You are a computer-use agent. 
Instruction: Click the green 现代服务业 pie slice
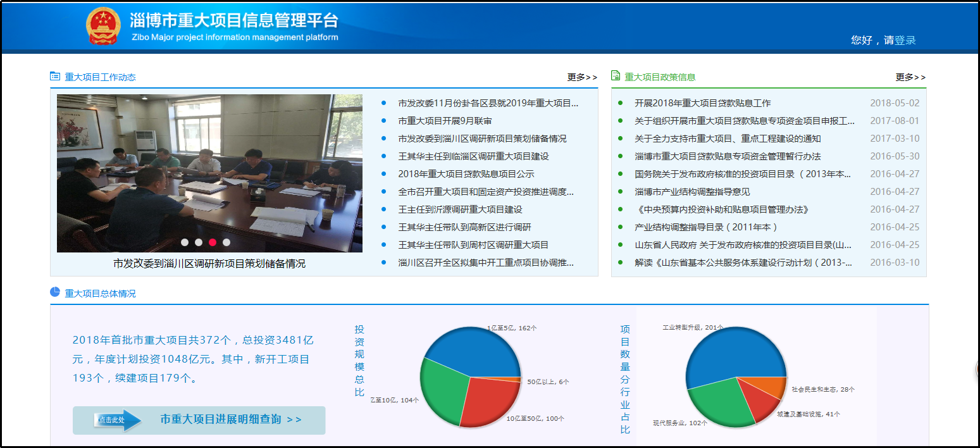712,402
